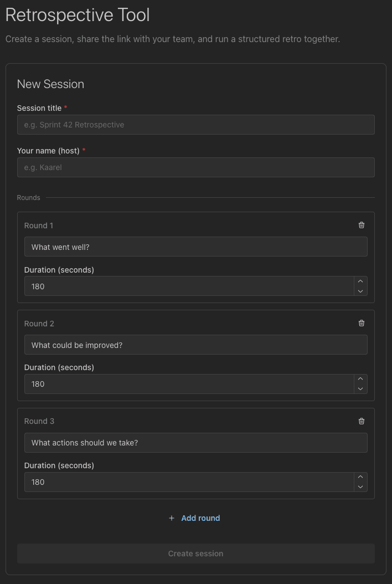This screenshot has width=392, height=584.
Task: Increase Round 1 duration with up arrow
Action: 360,281
